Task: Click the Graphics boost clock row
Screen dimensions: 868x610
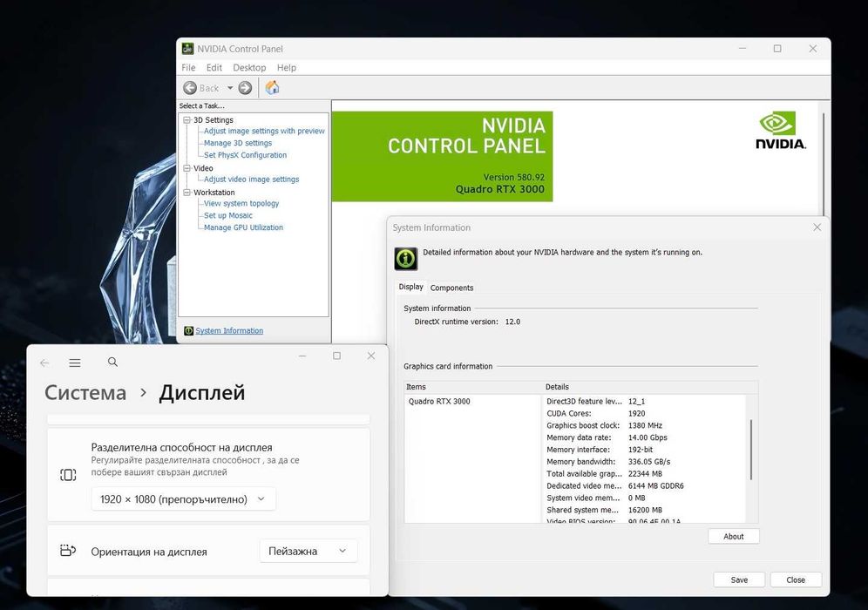Action: click(604, 425)
